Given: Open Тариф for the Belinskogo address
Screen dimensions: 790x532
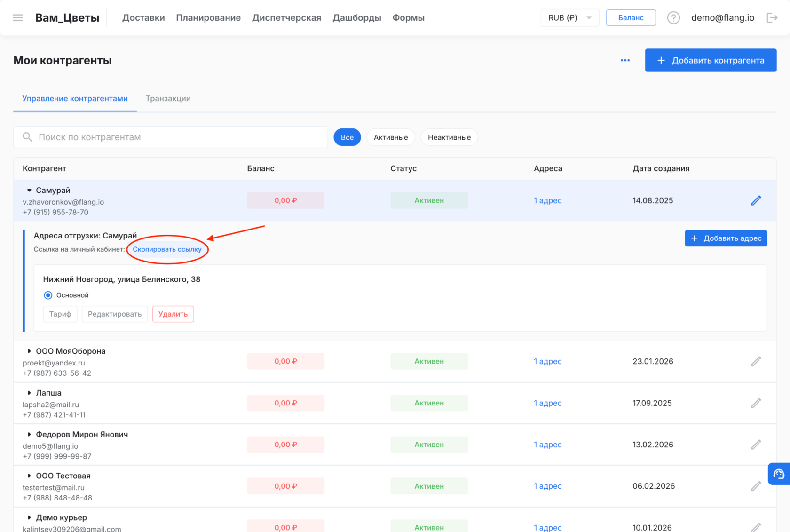Looking at the screenshot, I should pos(60,314).
